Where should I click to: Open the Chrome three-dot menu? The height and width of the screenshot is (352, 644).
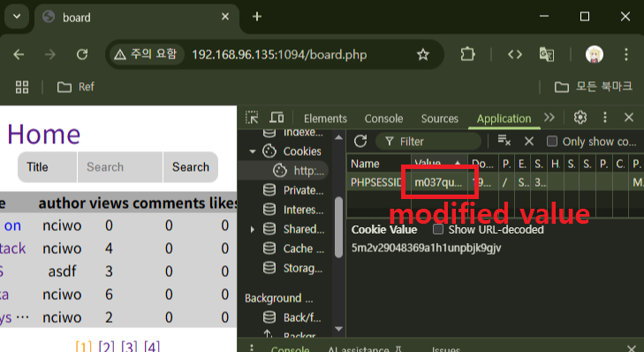point(626,54)
